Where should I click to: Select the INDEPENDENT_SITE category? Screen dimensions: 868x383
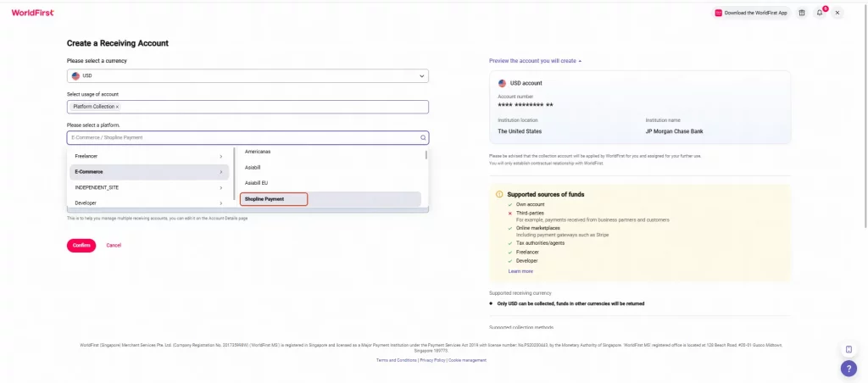pyautogui.click(x=149, y=187)
